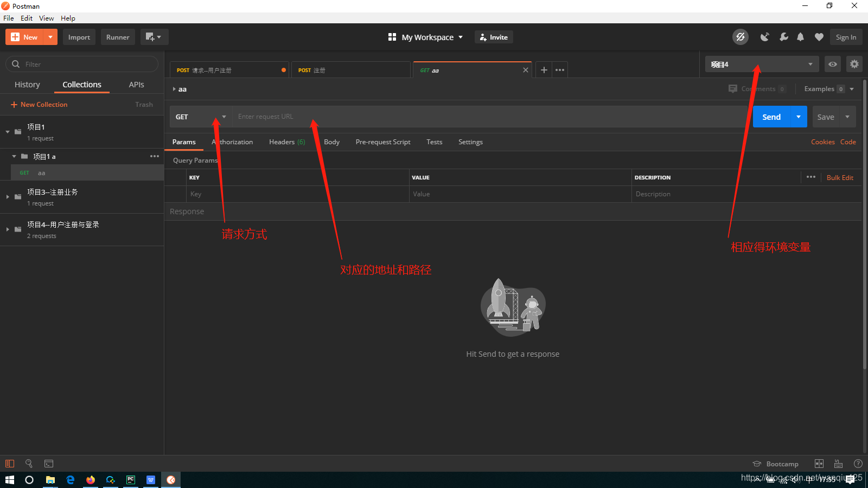868x488 pixels.
Task: Open the Pre-request Script tab
Action: 383,142
